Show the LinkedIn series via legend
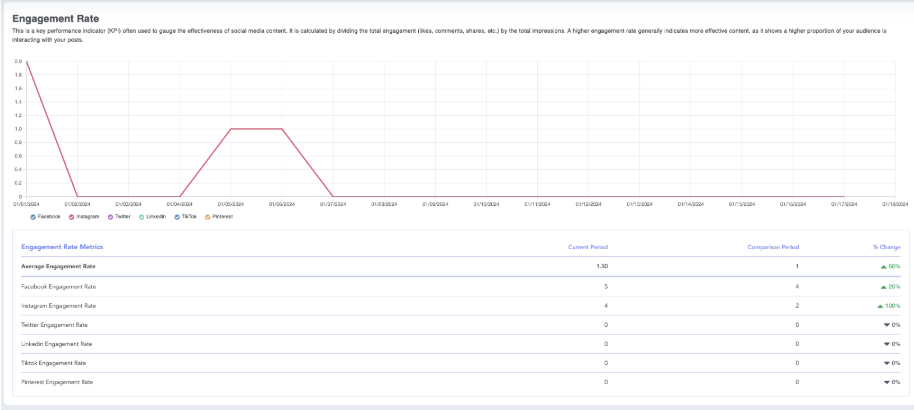This screenshot has height=410, width=914. tap(143, 216)
